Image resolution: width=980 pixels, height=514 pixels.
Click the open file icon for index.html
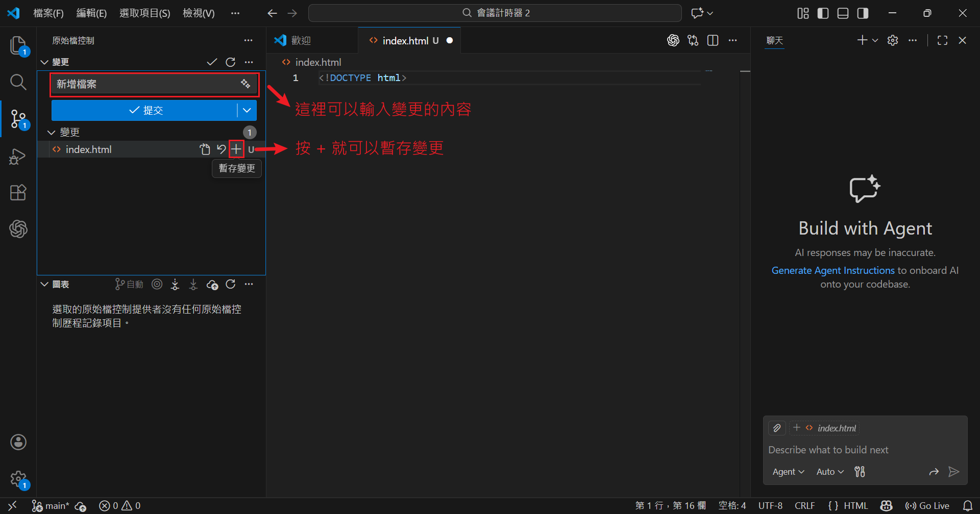pos(205,149)
